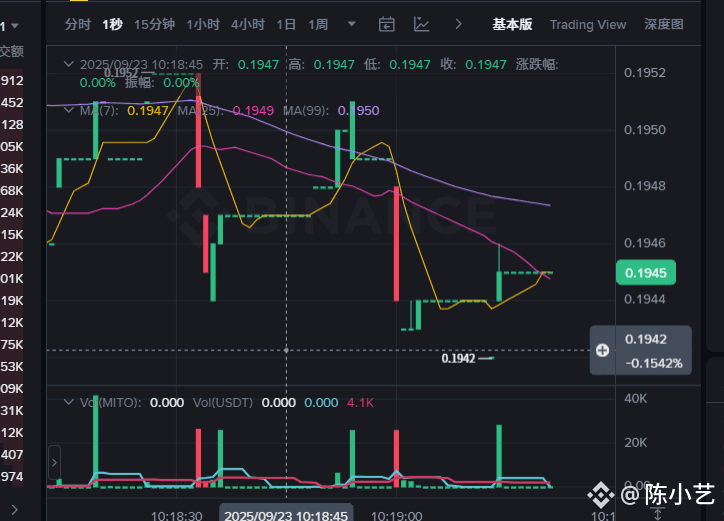Open the calendar date range icon
The height and width of the screenshot is (521, 724).
[387, 24]
